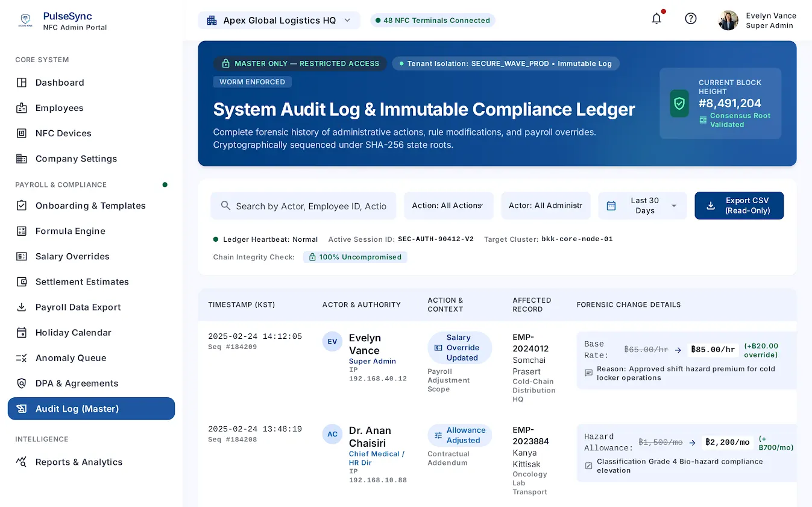
Task: Click Export CSV (Read-Only) button
Action: pyautogui.click(x=739, y=206)
